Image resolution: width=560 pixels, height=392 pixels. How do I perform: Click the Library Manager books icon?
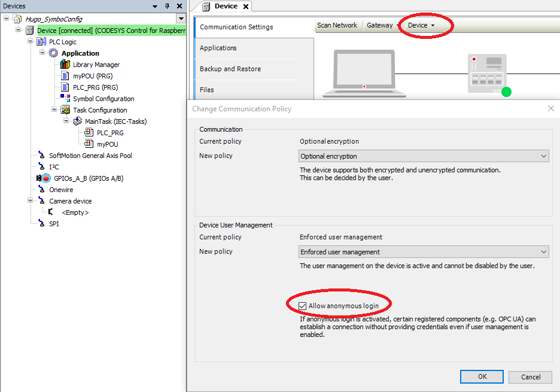(65, 65)
